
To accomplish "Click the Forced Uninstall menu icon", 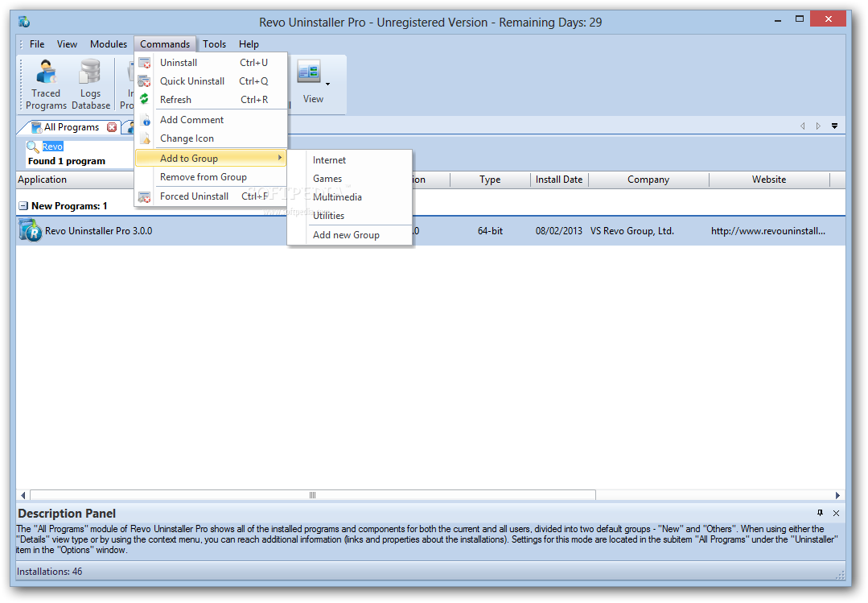I will 145,196.
